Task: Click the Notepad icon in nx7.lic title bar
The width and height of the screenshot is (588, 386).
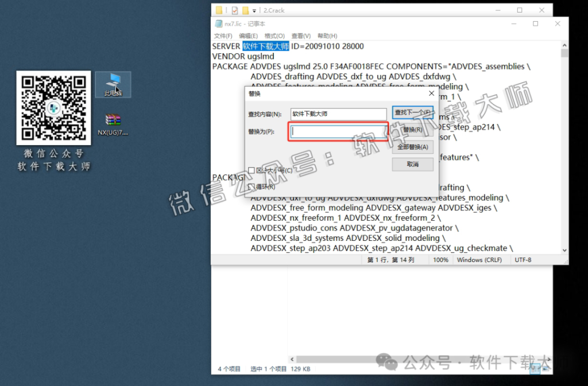Action: [x=218, y=24]
